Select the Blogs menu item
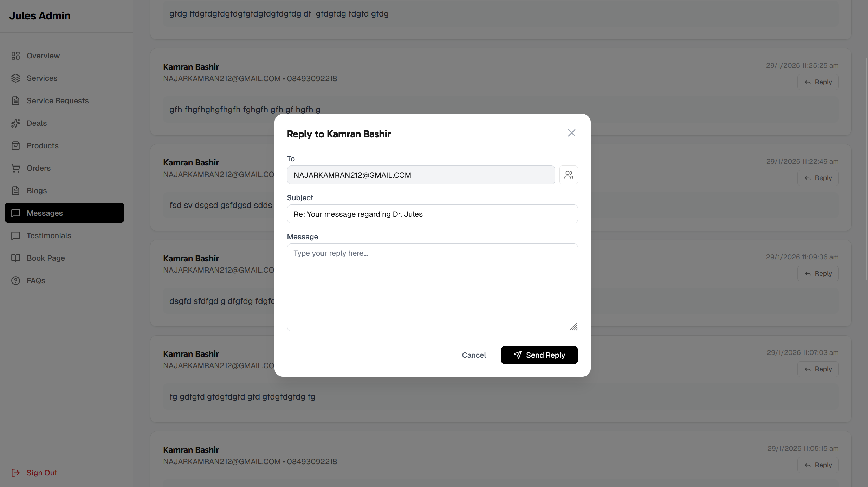The height and width of the screenshot is (487, 868). (x=37, y=190)
